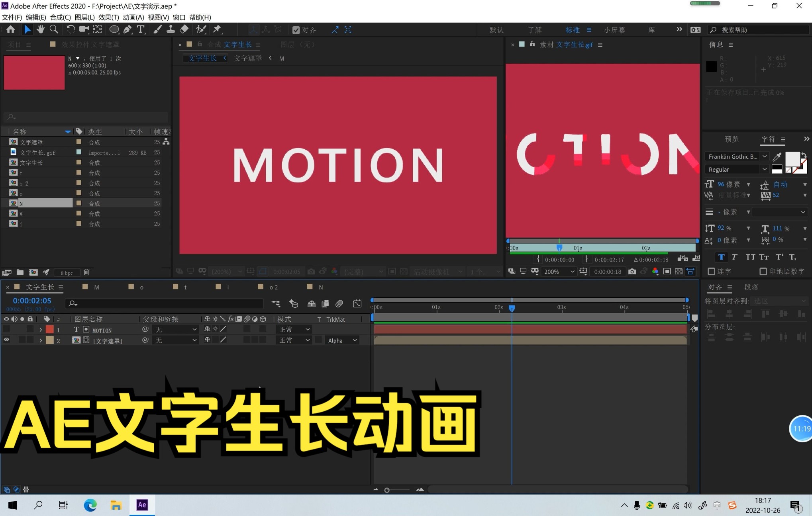The width and height of the screenshot is (812, 516).
Task: Open the Graph Editor in the timeline
Action: [x=357, y=304]
